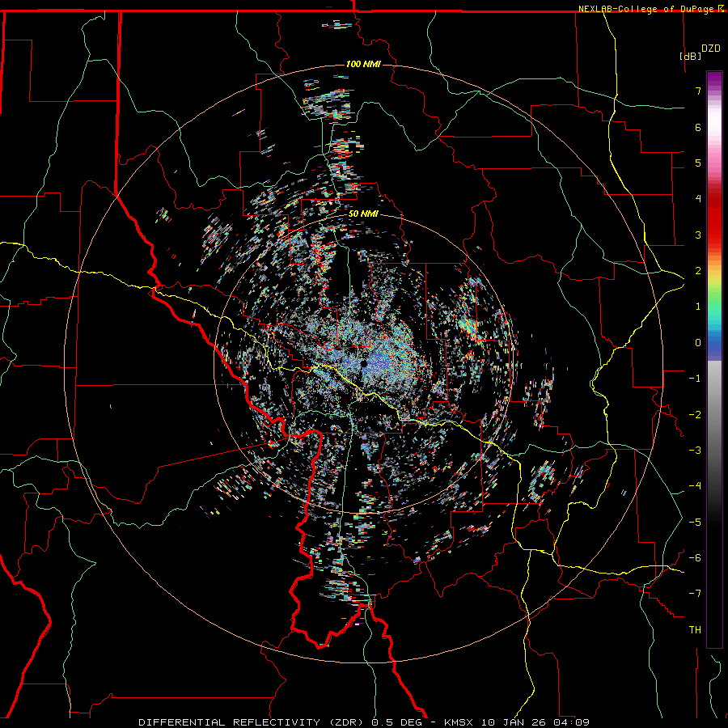Click the 0 value on the scale

coord(698,343)
